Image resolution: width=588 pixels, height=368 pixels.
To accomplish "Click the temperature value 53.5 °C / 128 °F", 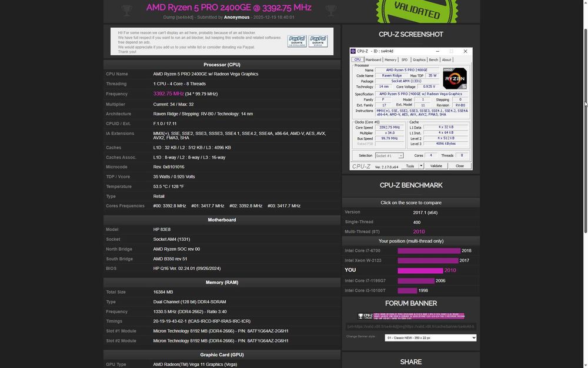I will pyautogui.click(x=168, y=187).
